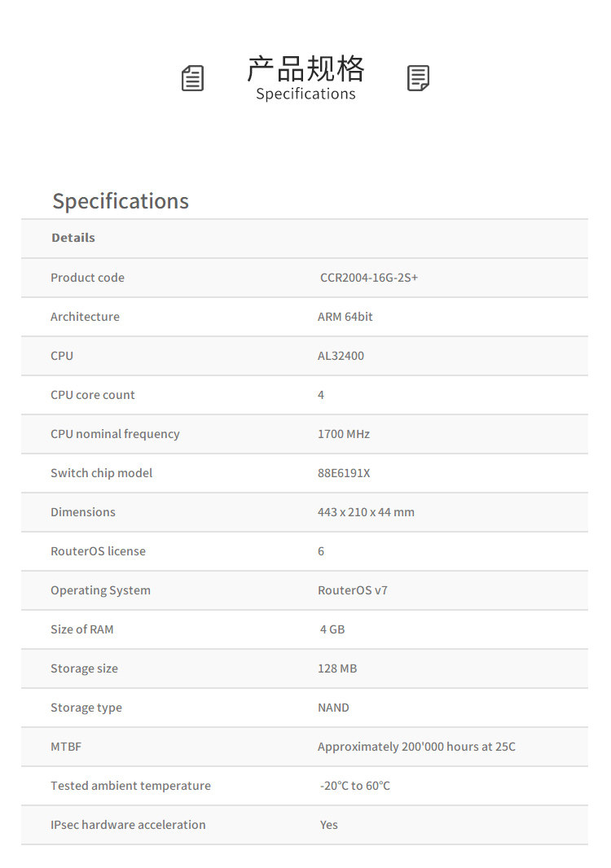Click the Switch chip model value 88E6191X
The width and height of the screenshot is (611, 868).
click(x=344, y=473)
